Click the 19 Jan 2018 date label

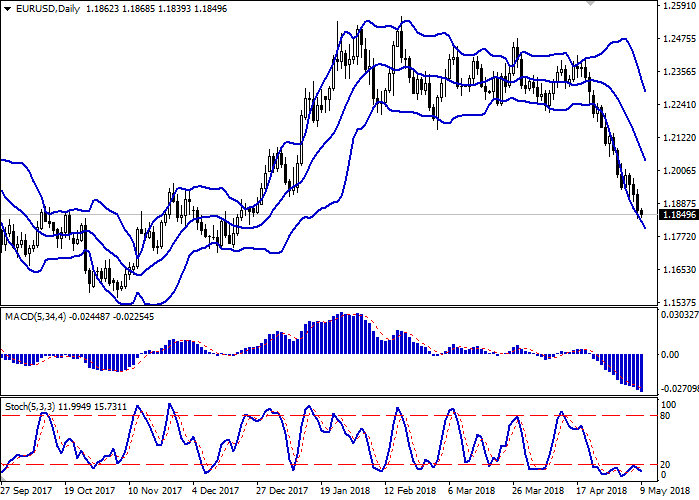pos(345,491)
